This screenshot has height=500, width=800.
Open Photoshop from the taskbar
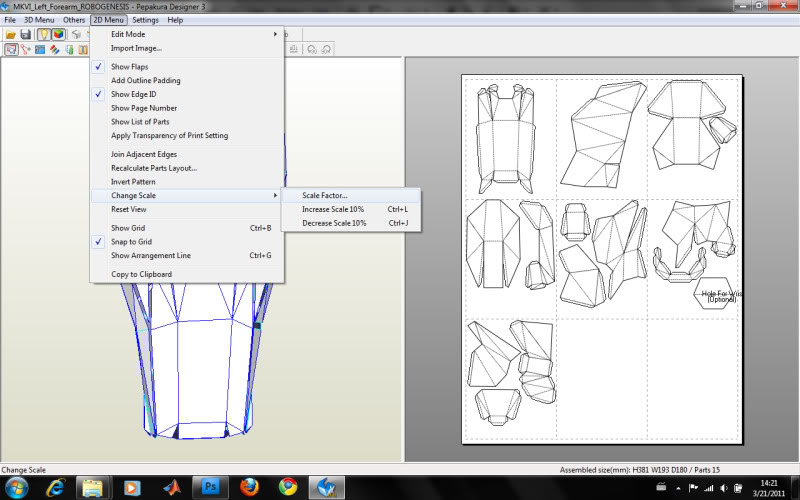coord(211,486)
